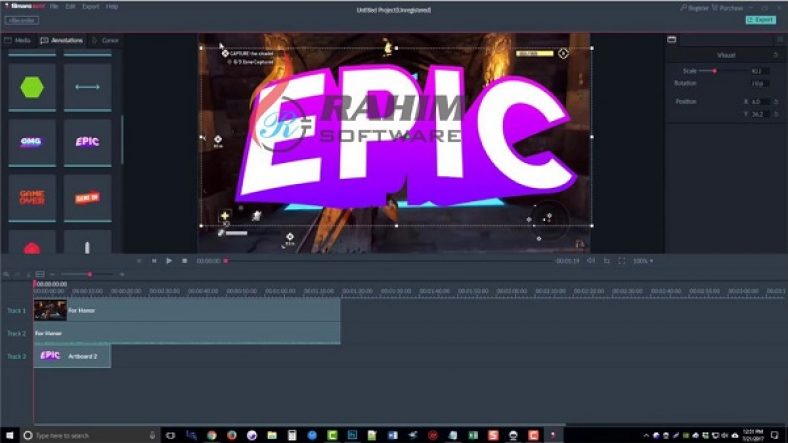
Task: Click the annotations panel vertical scrollbar
Action: tap(122, 140)
